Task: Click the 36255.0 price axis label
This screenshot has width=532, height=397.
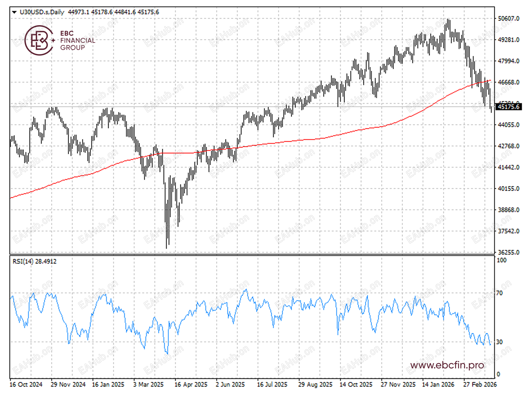Action: click(508, 252)
